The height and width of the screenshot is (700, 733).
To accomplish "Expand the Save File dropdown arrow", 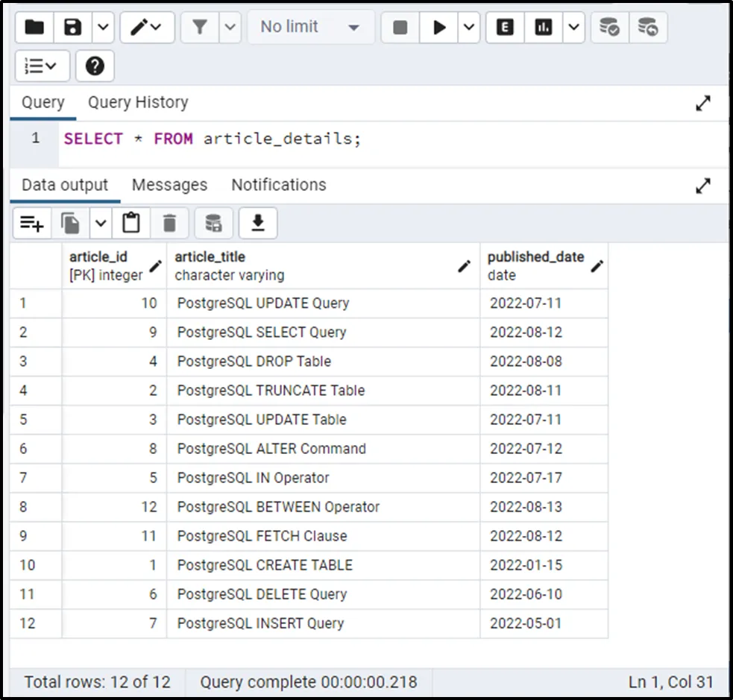I will coord(102,28).
